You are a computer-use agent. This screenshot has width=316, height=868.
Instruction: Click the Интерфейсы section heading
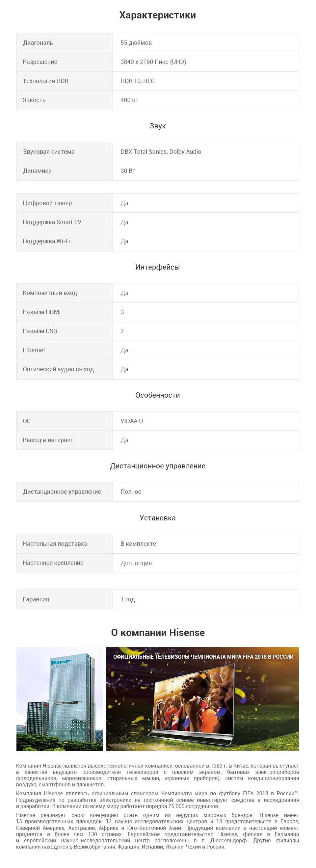tap(158, 267)
